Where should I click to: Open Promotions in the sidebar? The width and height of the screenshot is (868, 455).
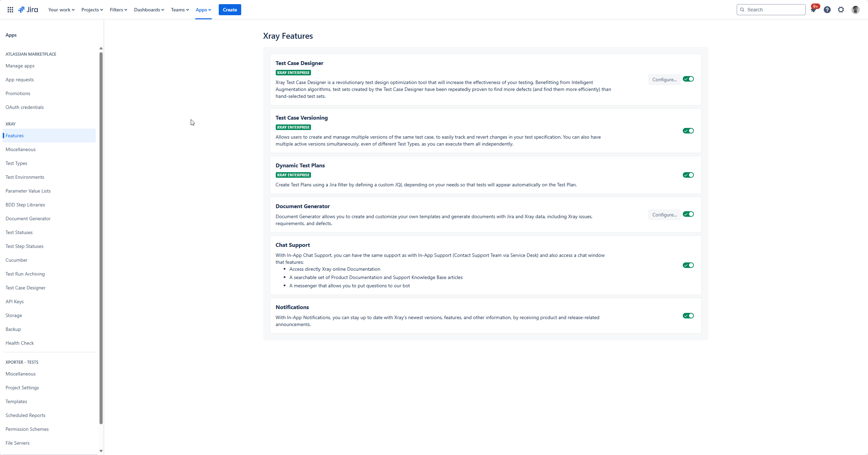pyautogui.click(x=49, y=93)
